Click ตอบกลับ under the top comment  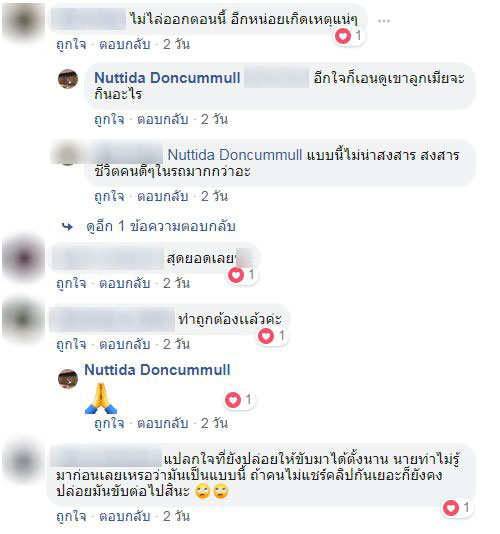pyautogui.click(x=125, y=45)
